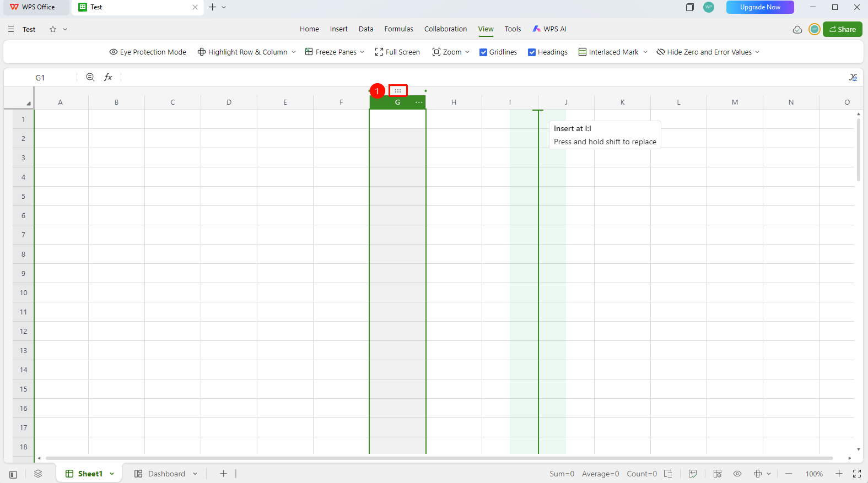
Task: Click the reading mode crosshair icon
Action: point(758,474)
